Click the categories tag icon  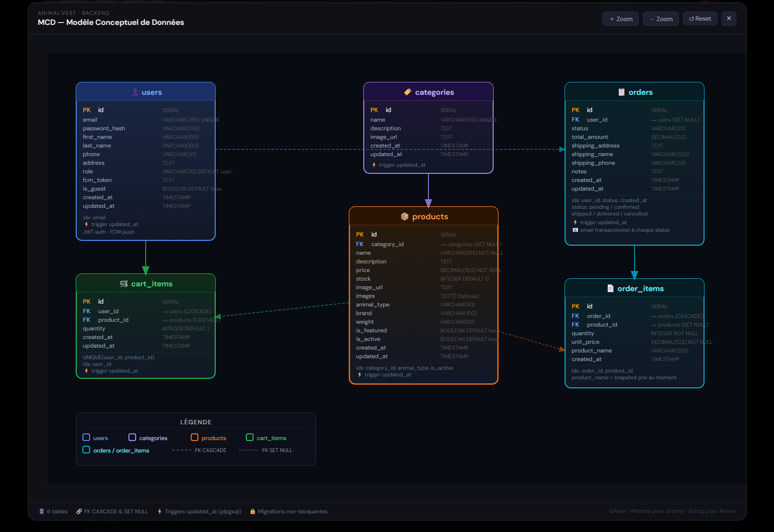(x=407, y=92)
